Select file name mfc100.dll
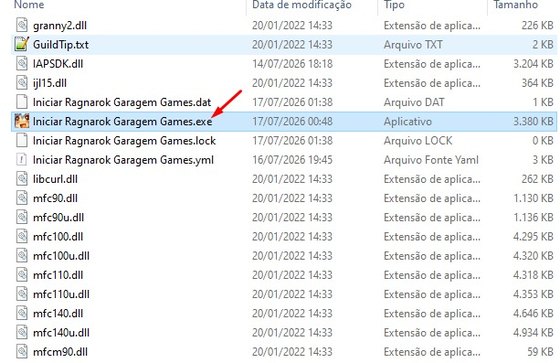Screen dimensions: 560x363 coord(58,237)
